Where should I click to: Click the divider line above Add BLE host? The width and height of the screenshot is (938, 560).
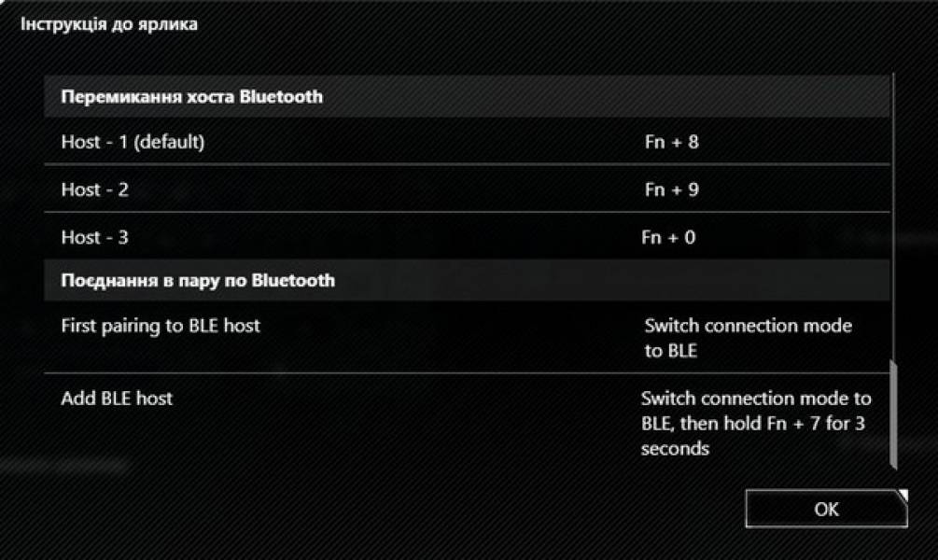[x=373, y=373]
